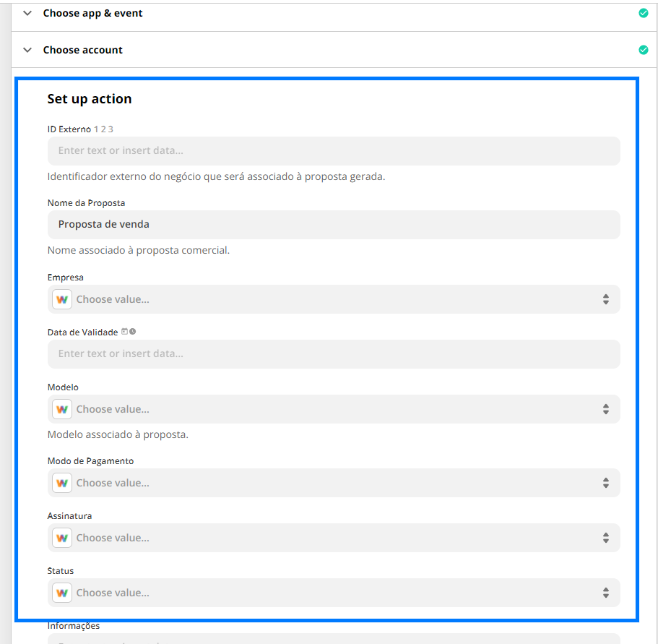Click the app icon in Assinatura field
658x644 pixels.
(61, 538)
